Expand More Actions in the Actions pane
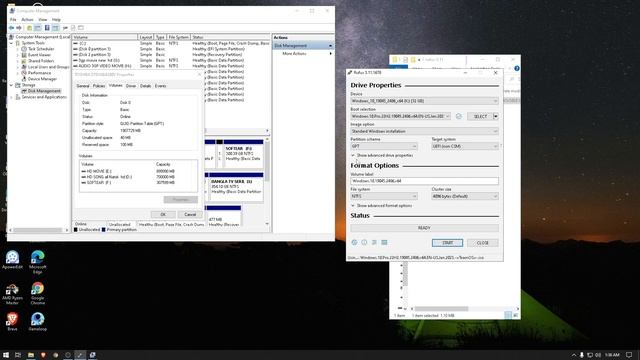 (302, 53)
